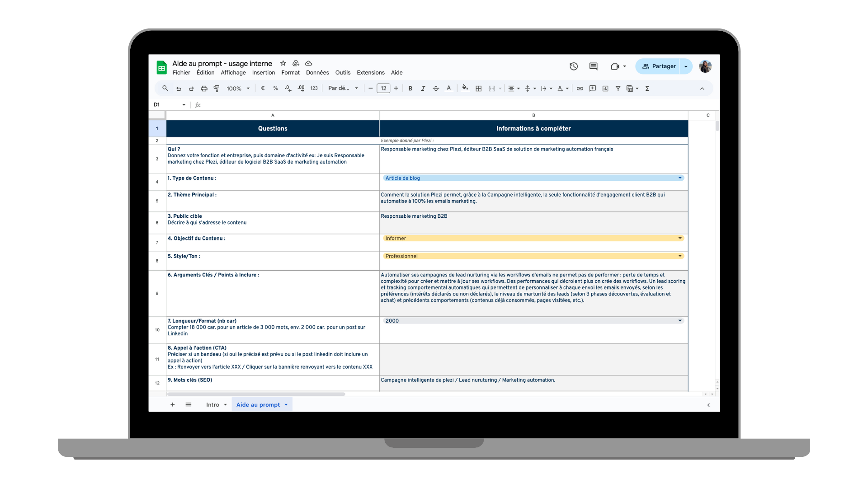868x488 pixels.
Task: Create a filter
Action: 618,89
